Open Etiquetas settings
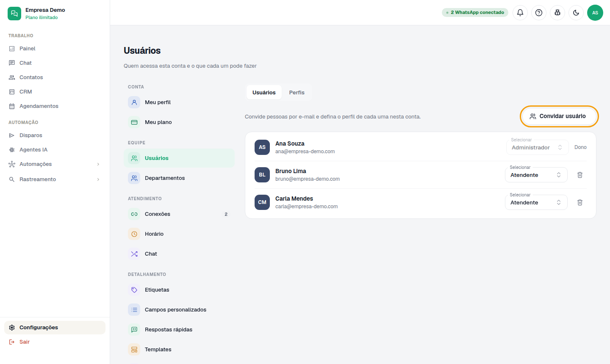 179,290
